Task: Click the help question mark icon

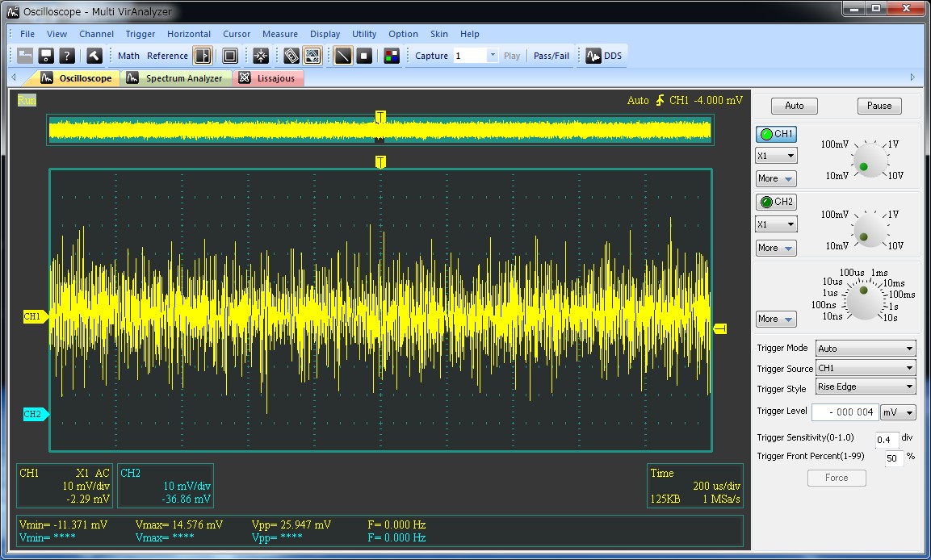Action: pos(68,56)
